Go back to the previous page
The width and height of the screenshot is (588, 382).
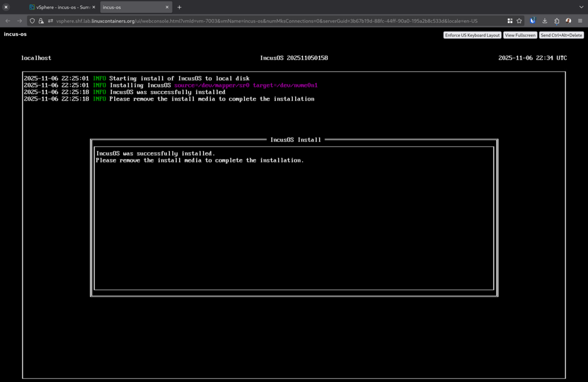(x=7, y=21)
